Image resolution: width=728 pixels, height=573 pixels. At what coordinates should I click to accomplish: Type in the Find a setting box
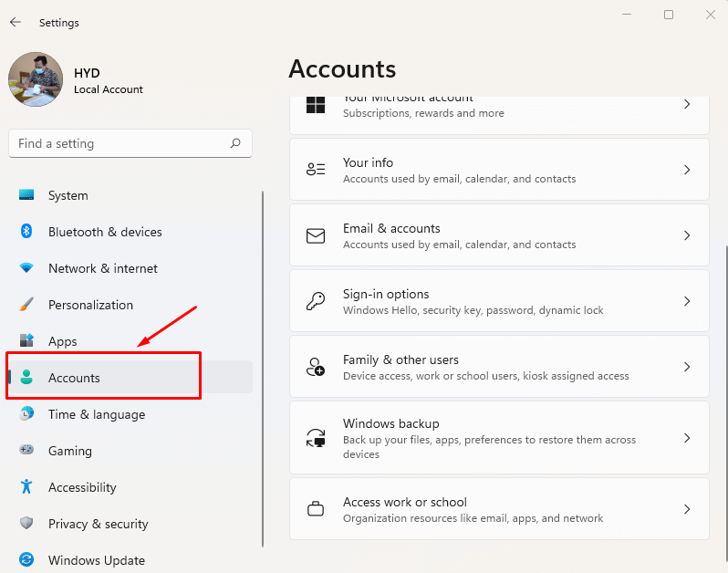(x=119, y=143)
